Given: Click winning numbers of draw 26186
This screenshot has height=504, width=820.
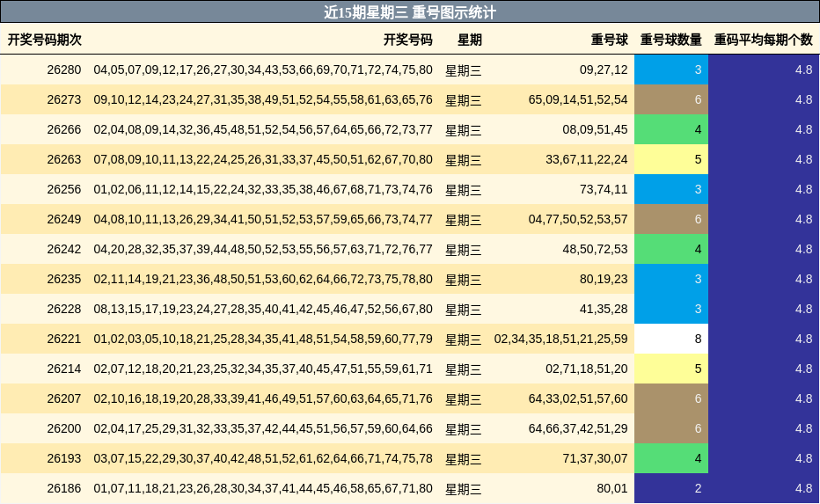Looking at the screenshot, I should pos(263,488).
